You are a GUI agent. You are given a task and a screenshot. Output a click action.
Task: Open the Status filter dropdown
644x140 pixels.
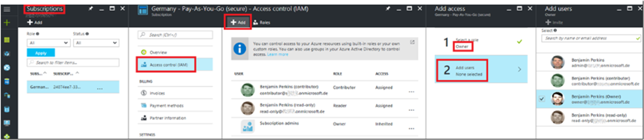[x=96, y=43]
